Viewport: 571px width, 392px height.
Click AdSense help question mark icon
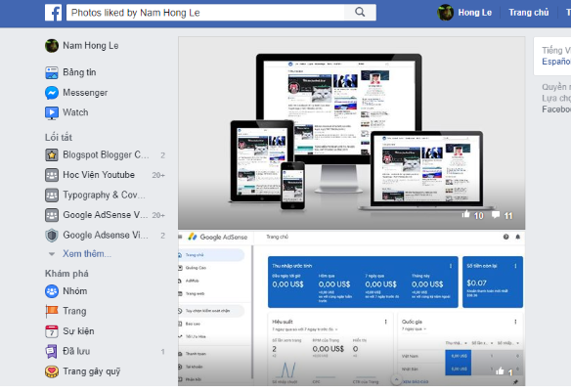[x=505, y=237]
